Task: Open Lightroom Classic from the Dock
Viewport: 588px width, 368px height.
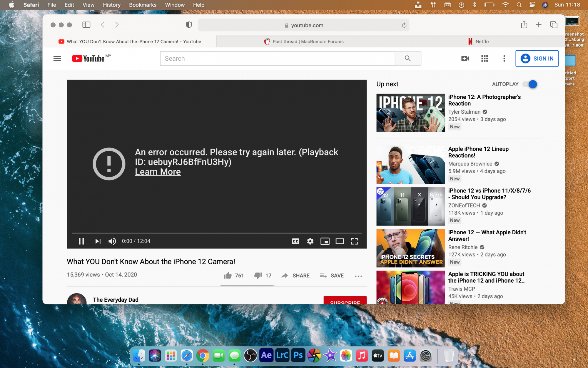Action: [282, 355]
